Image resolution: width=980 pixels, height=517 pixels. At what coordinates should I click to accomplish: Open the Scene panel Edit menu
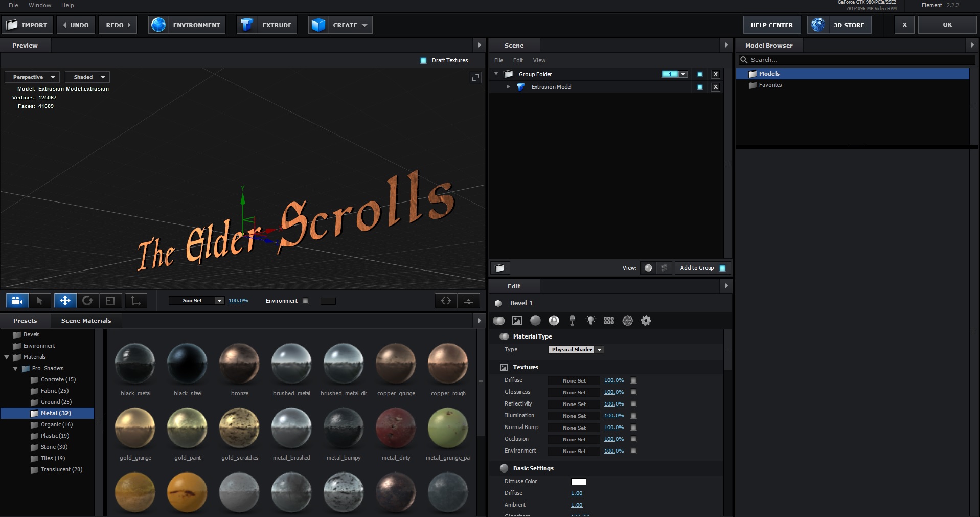coord(518,60)
